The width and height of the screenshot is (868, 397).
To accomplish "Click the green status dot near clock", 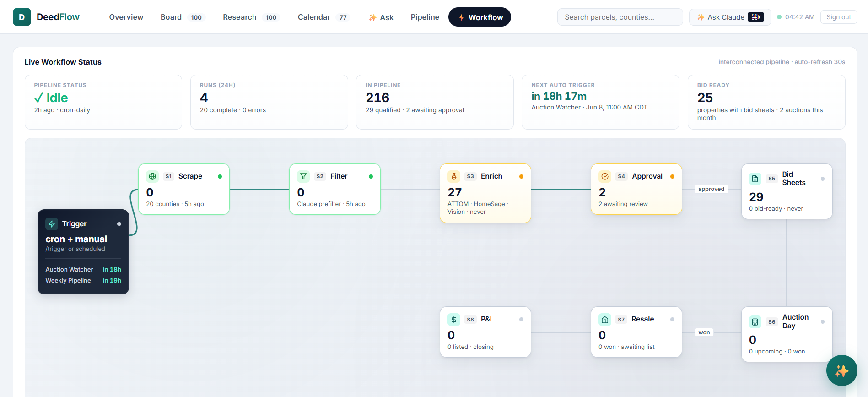I will tap(779, 17).
